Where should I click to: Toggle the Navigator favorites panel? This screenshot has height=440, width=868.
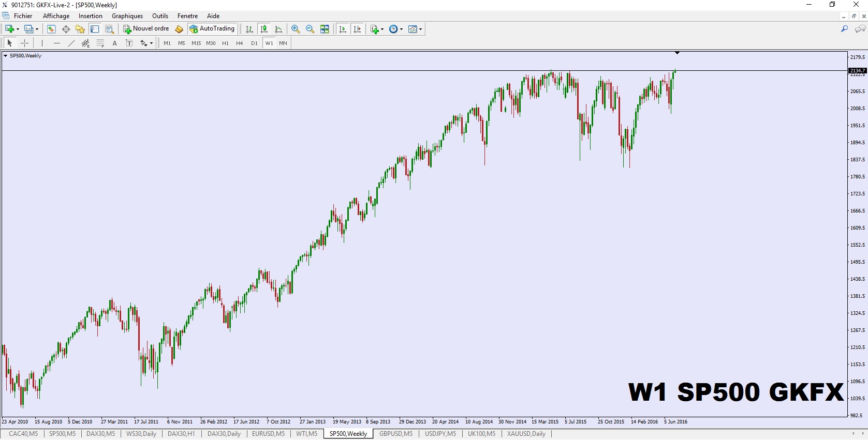[80, 29]
